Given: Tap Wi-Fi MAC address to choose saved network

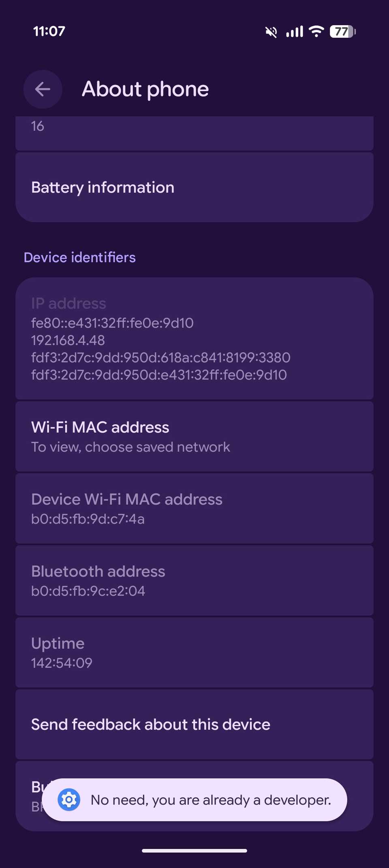Looking at the screenshot, I should tap(194, 436).
